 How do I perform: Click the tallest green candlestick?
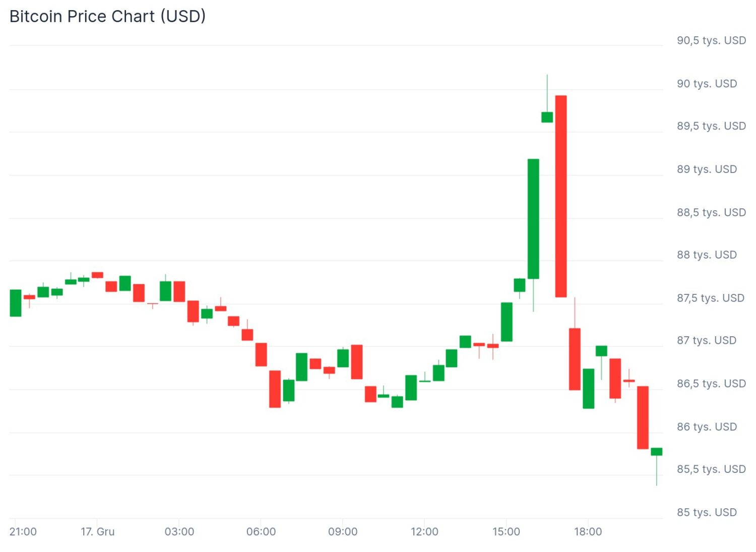(x=533, y=218)
